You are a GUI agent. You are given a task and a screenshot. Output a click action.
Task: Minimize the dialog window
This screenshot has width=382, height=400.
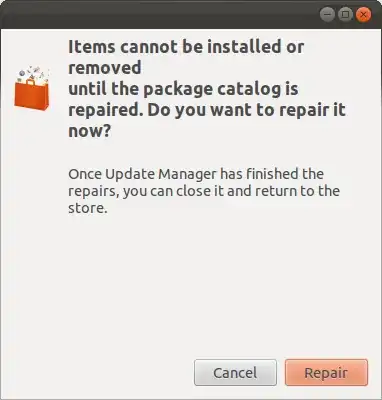[327, 15]
